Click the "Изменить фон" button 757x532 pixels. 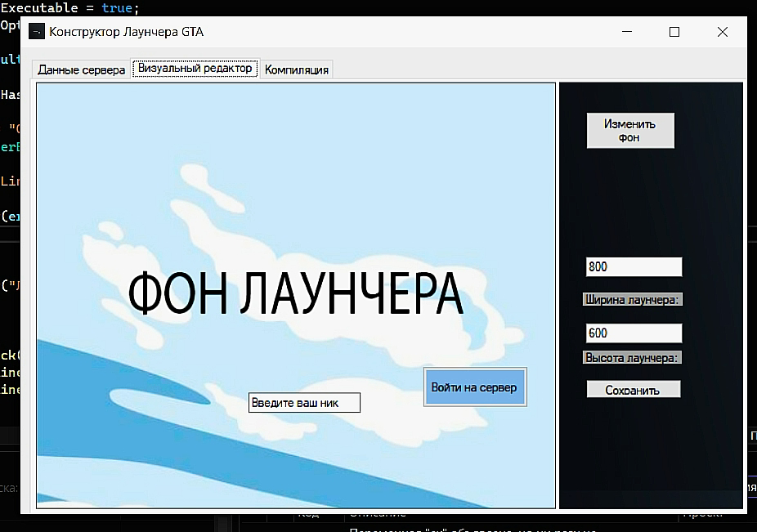(x=629, y=130)
